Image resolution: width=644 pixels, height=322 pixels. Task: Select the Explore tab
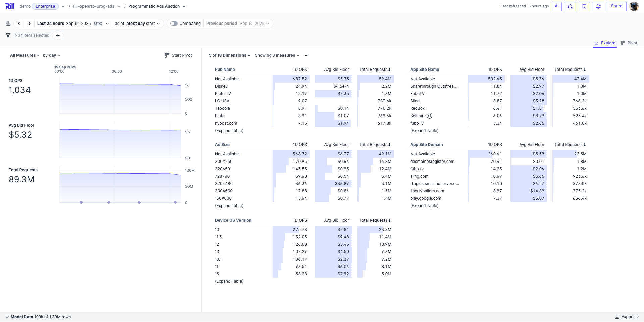(605, 43)
